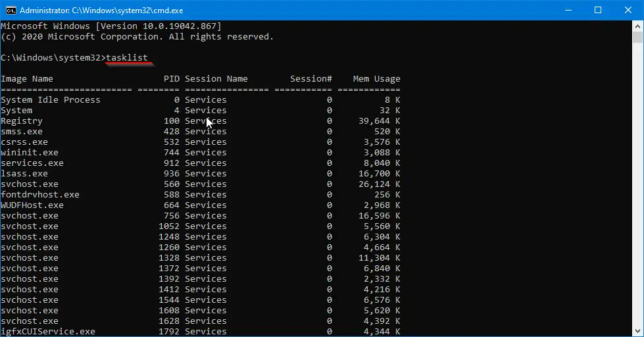Click the Microsoft copyright line
This screenshot has width=644, height=337.
coord(137,37)
